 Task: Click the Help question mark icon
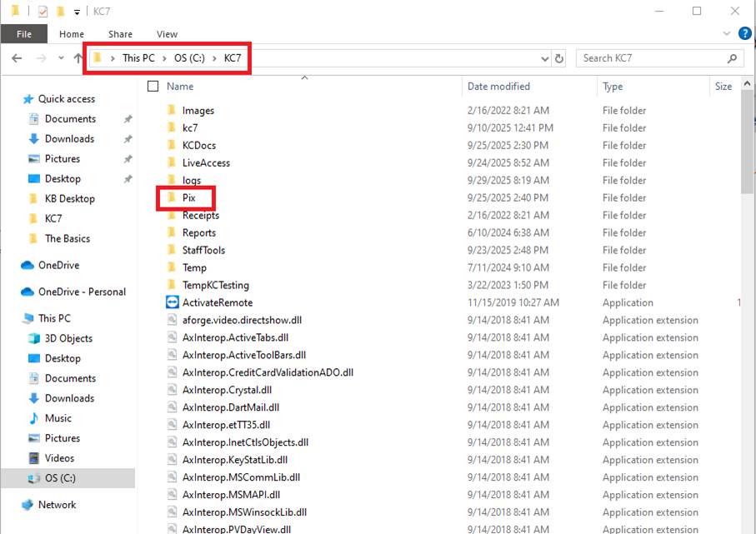744,33
